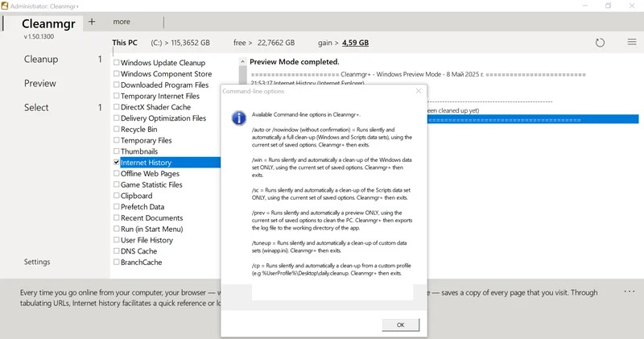This screenshot has width=644, height=339.
Task: Click the highlighted blue log line
Action: [533, 119]
